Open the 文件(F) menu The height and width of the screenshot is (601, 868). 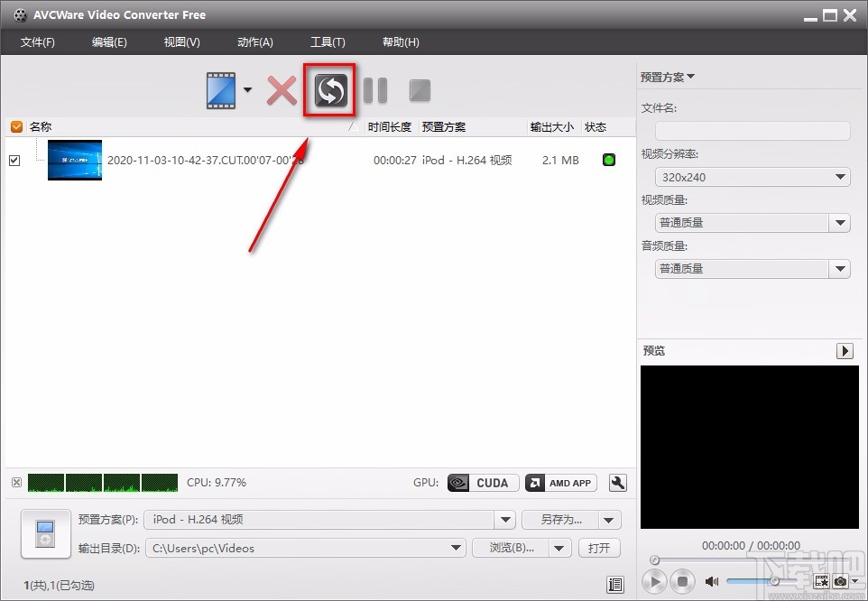[38, 42]
